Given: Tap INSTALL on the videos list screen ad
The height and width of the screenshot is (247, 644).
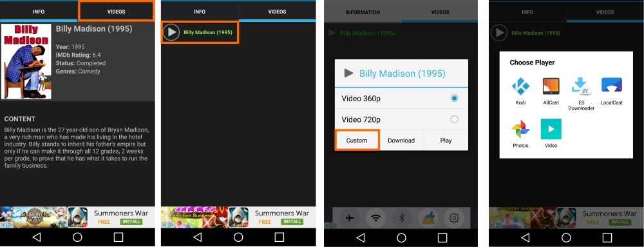Looking at the screenshot, I should pyautogui.click(x=292, y=221).
